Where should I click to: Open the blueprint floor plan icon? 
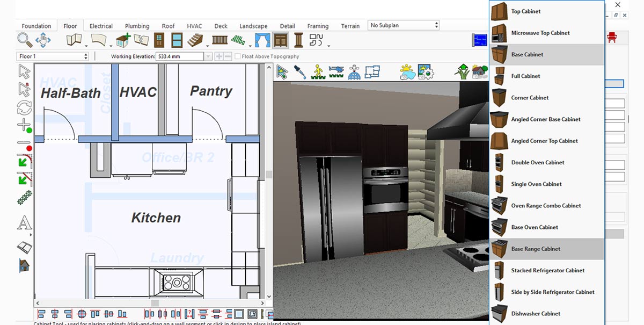point(479,40)
